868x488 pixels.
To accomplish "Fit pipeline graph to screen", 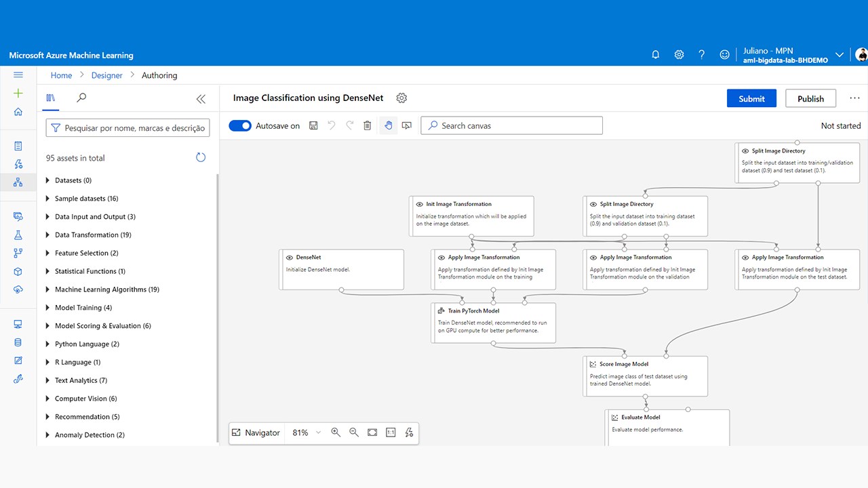I will pos(372,432).
